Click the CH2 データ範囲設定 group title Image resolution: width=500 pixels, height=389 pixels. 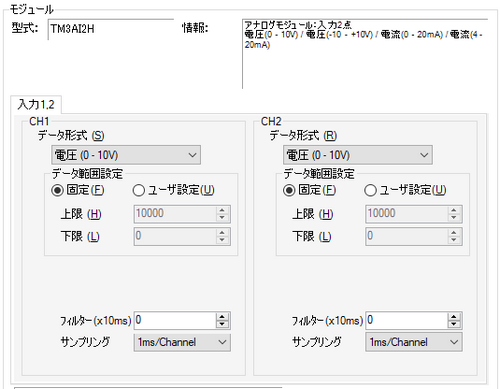tap(319, 174)
